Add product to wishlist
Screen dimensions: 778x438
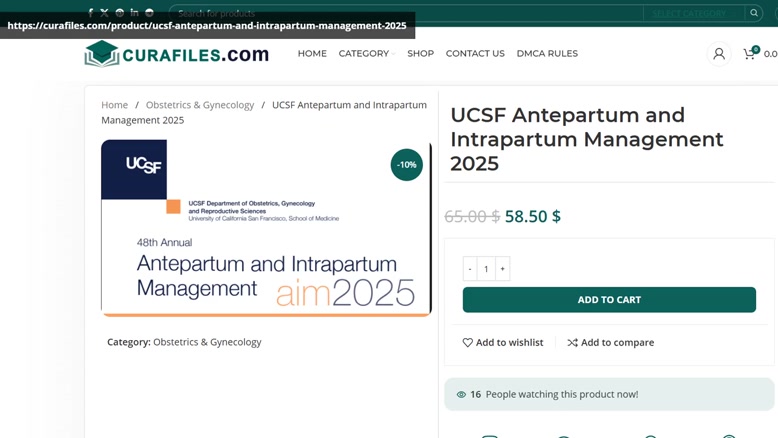tap(503, 342)
